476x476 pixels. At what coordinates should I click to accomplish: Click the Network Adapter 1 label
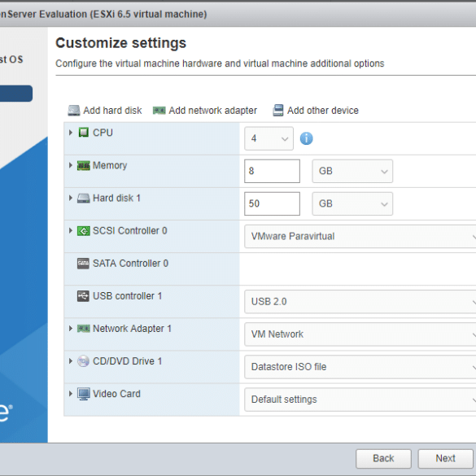132,329
